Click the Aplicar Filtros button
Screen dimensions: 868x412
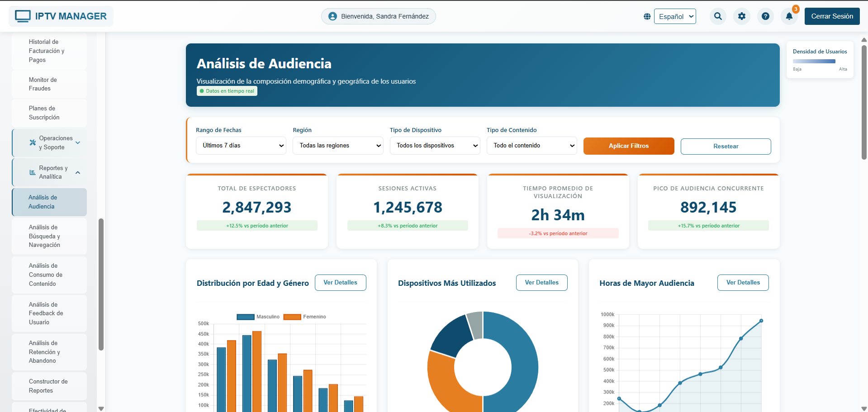628,146
